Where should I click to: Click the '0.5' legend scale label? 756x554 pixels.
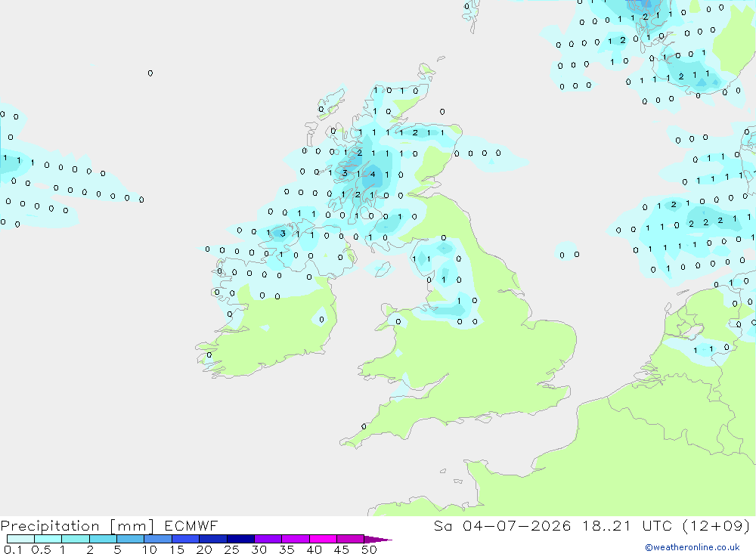coord(41,549)
